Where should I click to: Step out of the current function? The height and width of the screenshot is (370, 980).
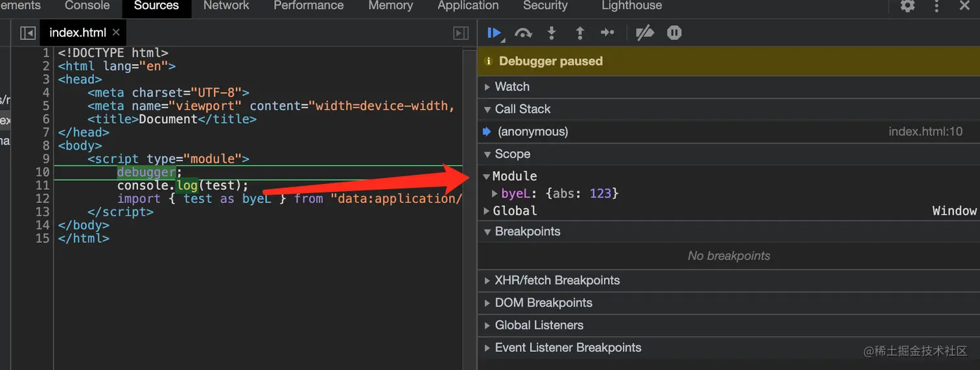(x=580, y=33)
